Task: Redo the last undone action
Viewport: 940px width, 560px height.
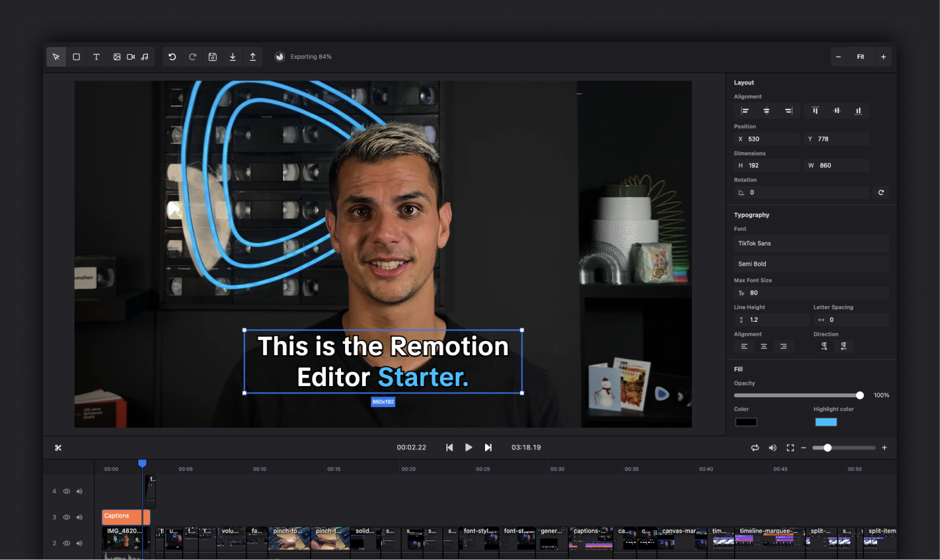Action: click(192, 57)
